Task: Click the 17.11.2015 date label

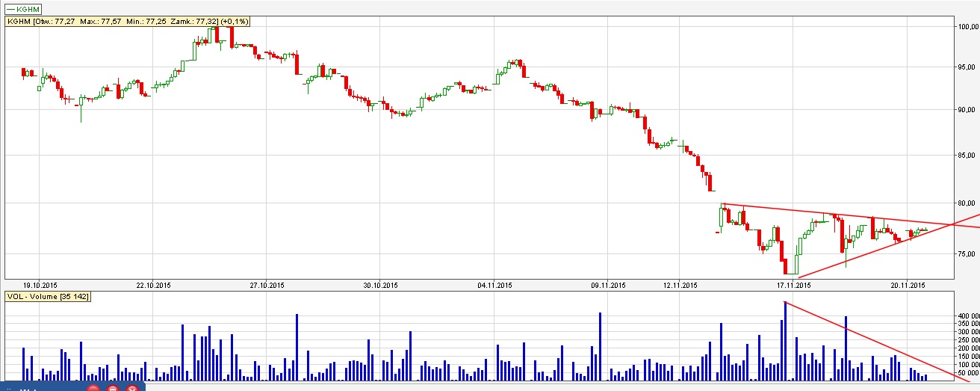Action: tap(794, 285)
